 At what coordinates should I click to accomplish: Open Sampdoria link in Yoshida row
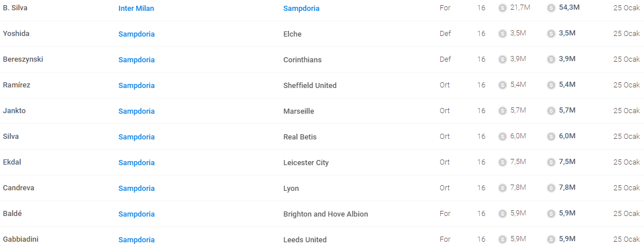click(x=136, y=34)
